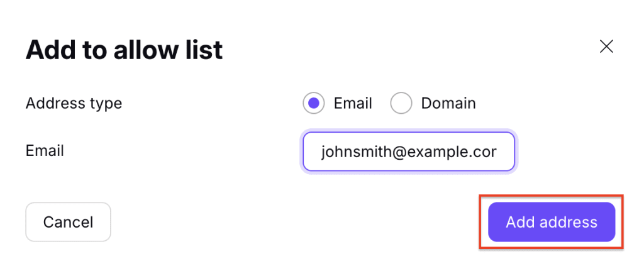Close the Add to allow list dialog
Image resolution: width=644 pixels, height=271 pixels.
coord(606,47)
